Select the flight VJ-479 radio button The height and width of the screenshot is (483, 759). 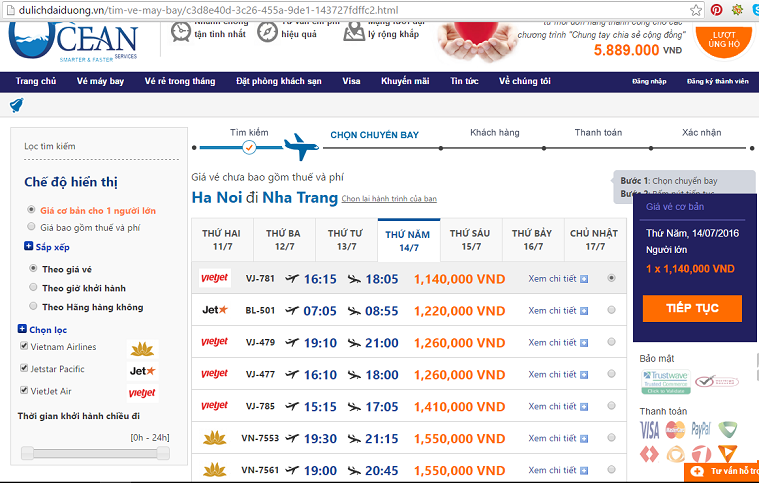(612, 342)
